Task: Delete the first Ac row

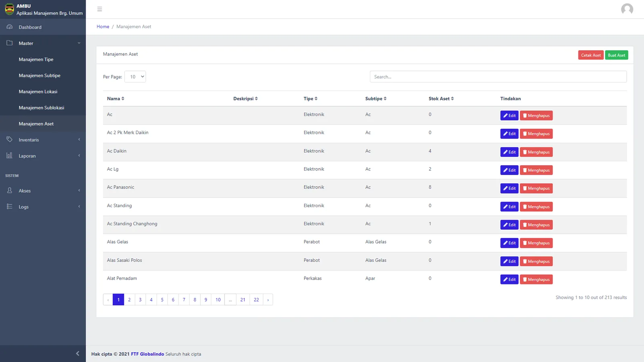Action: click(536, 115)
